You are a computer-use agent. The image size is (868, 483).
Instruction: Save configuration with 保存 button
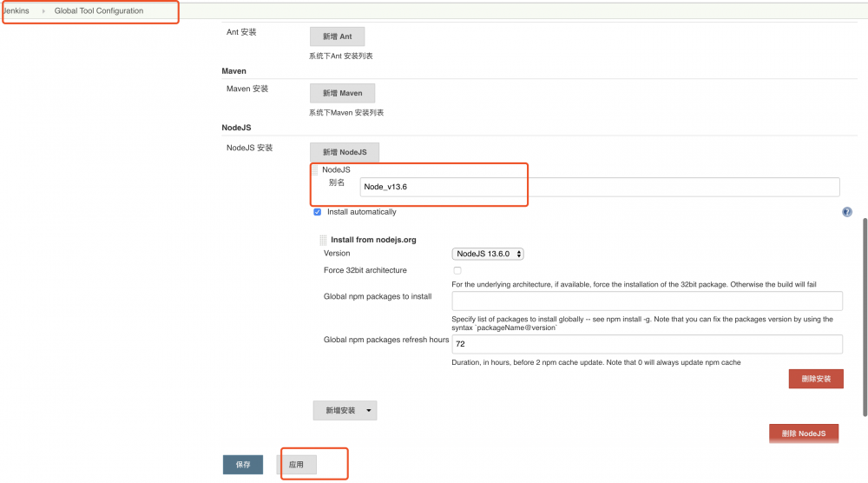(x=243, y=465)
